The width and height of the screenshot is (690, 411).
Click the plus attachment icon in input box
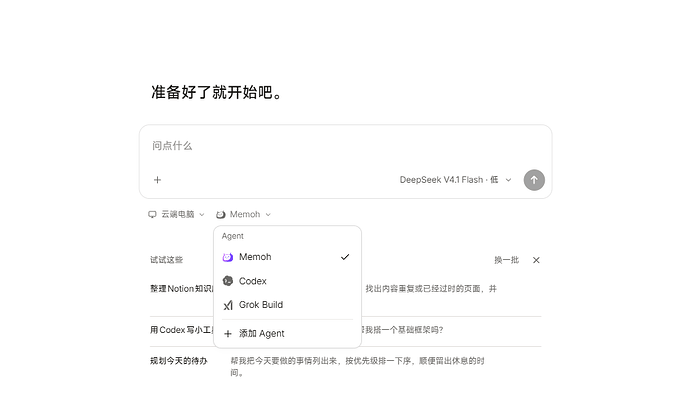coord(158,180)
